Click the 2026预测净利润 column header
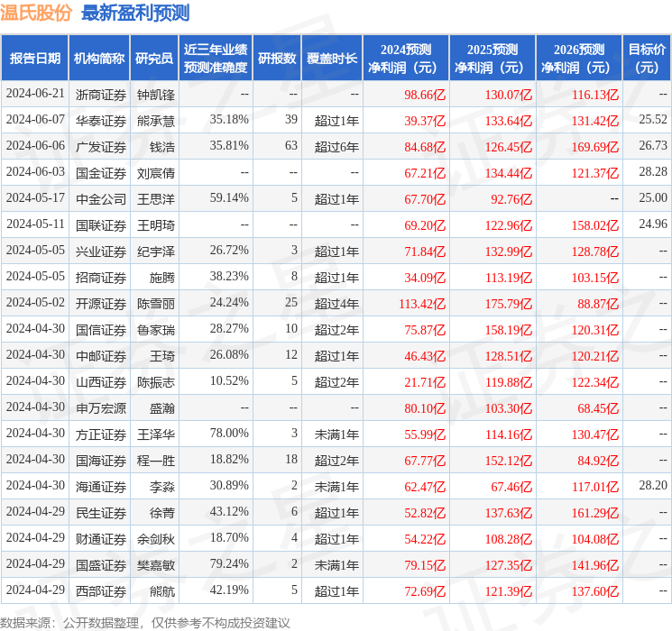Viewport: 672px width, 631px height. [x=579, y=58]
